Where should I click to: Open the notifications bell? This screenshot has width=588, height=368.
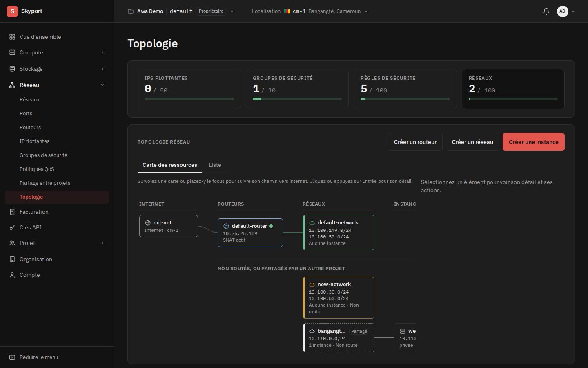coord(546,11)
